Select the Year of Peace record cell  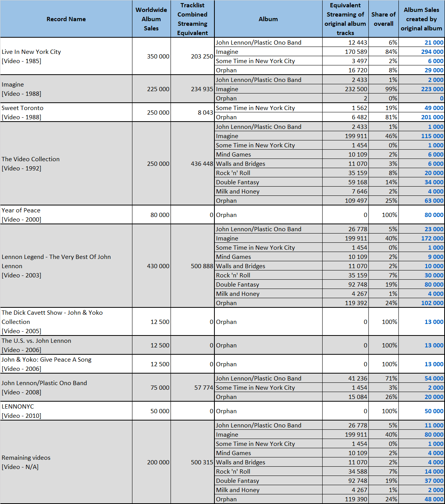[66, 215]
